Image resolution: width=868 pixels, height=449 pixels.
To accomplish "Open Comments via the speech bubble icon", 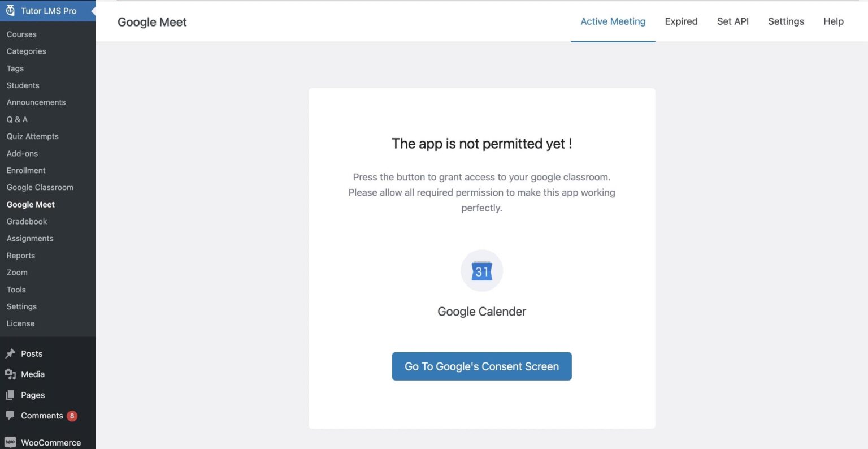I will [x=11, y=415].
